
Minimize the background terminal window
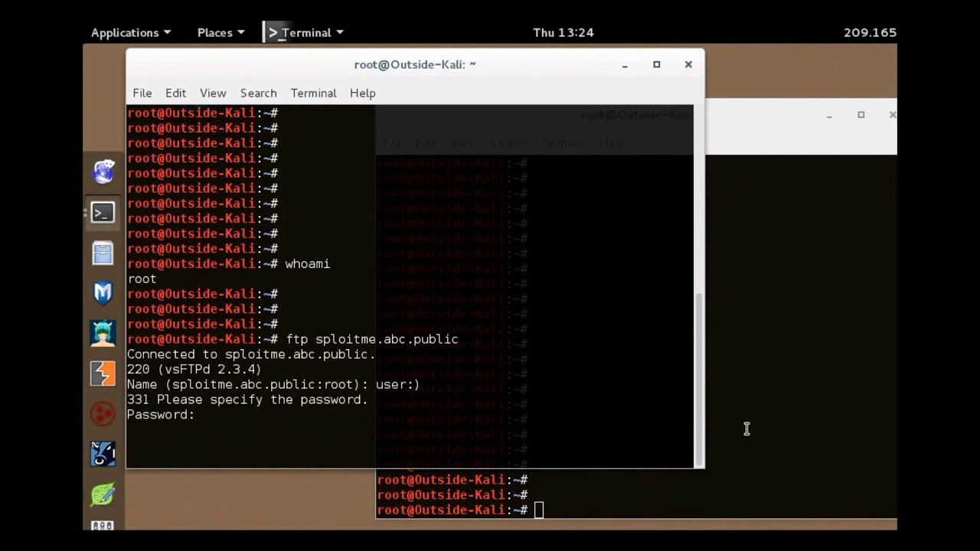click(829, 115)
